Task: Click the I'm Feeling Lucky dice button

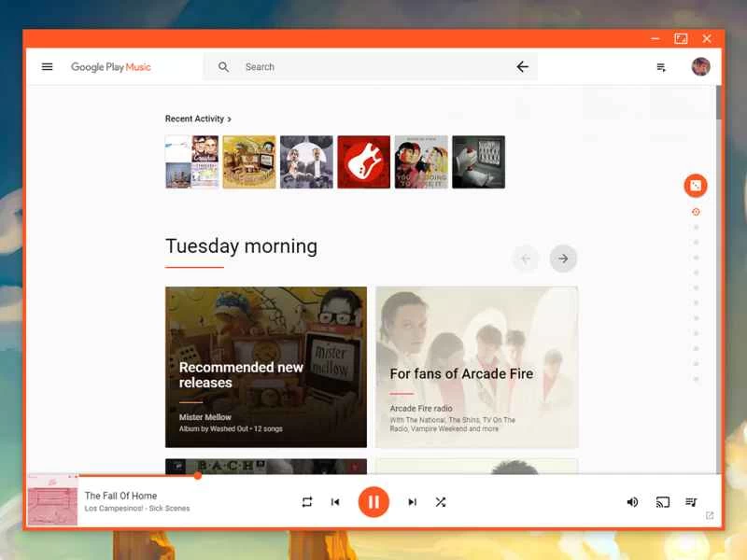Action: (695, 186)
